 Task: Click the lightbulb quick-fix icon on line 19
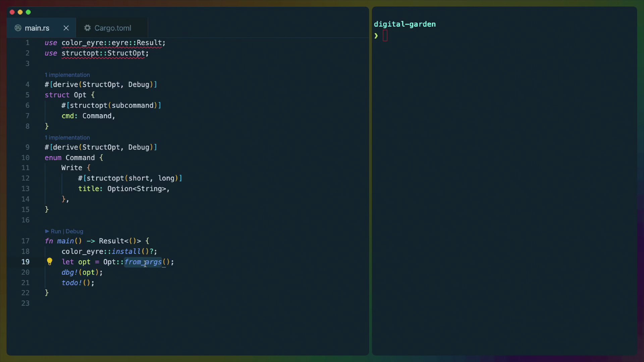coord(50,261)
